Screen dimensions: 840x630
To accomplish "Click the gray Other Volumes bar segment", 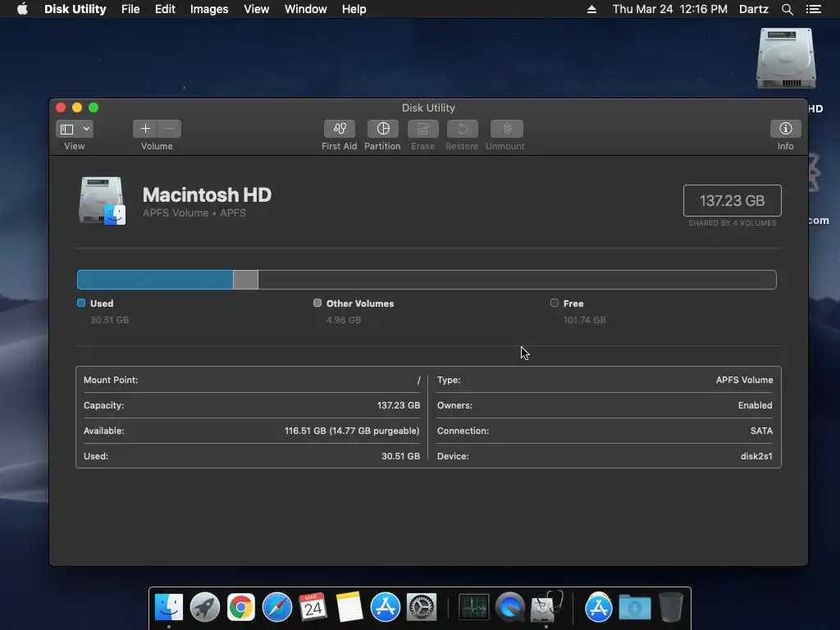I will 245,280.
